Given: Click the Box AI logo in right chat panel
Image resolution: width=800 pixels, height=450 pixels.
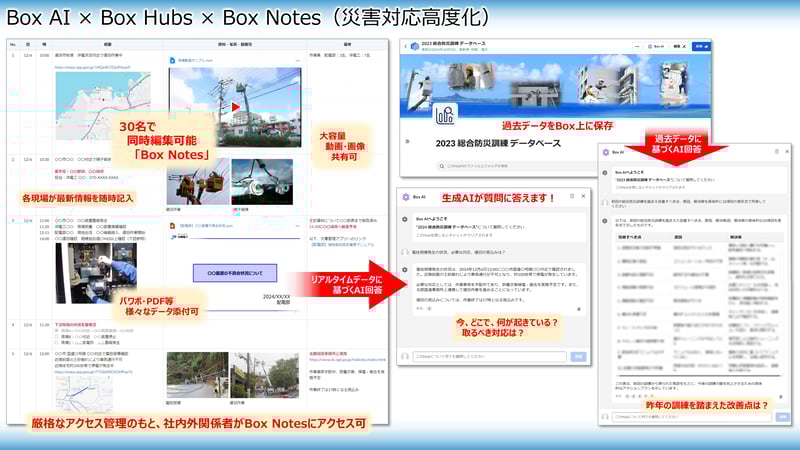Looking at the screenshot, I should pos(606,152).
